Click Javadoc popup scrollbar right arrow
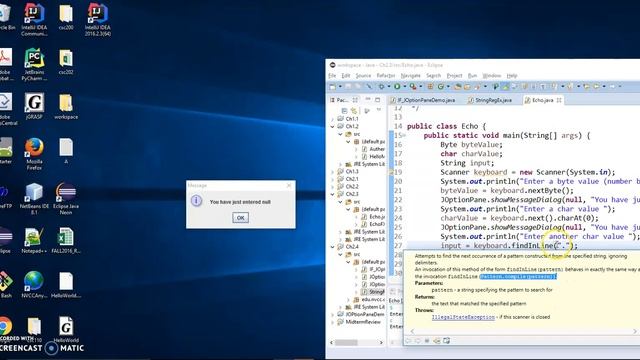The width and height of the screenshot is (640, 360). pyautogui.click(x=635, y=331)
